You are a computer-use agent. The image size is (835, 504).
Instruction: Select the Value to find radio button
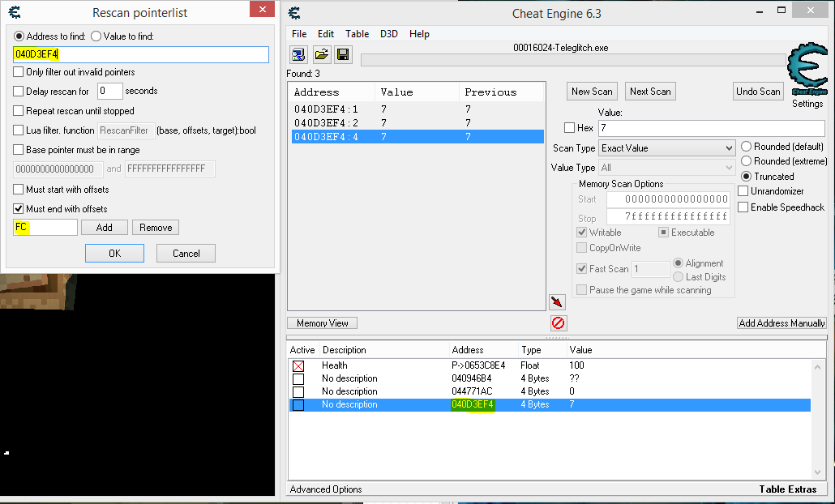96,36
